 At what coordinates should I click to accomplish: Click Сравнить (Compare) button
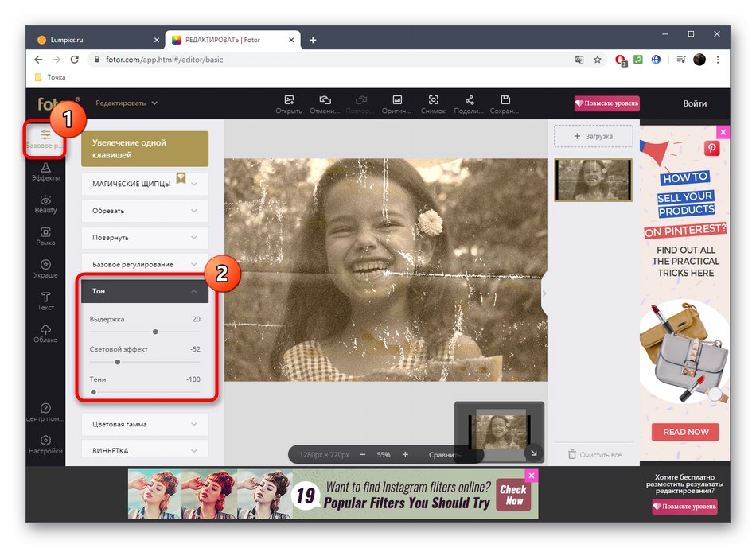(x=445, y=454)
